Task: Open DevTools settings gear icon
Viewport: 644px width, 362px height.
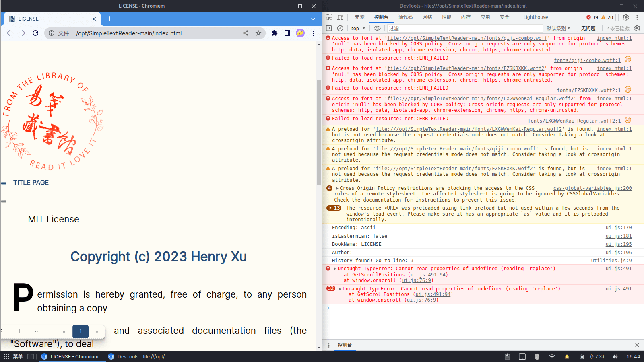Action: tap(626, 17)
